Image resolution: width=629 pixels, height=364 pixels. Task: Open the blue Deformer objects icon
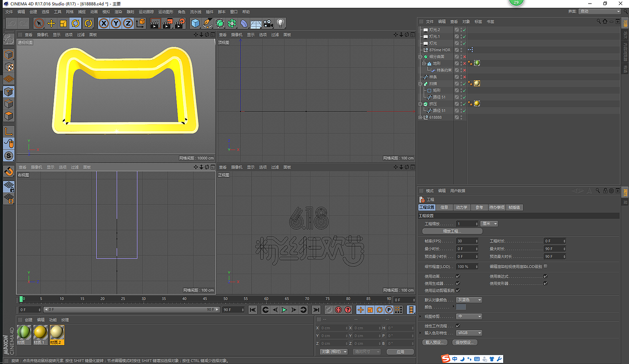(244, 23)
